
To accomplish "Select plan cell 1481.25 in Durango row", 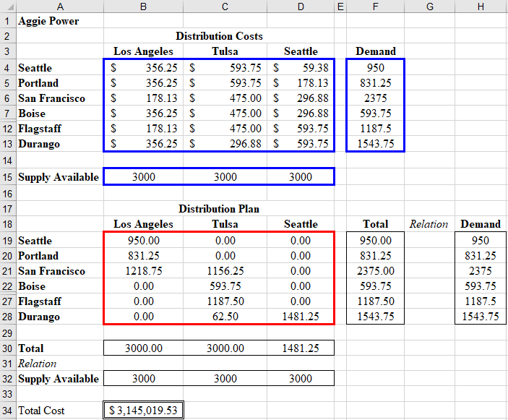I will (x=301, y=317).
